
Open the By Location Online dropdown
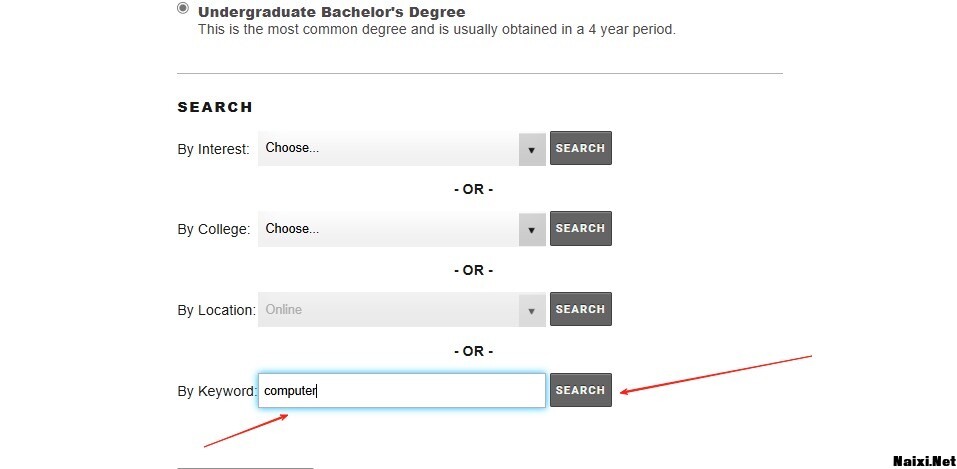tap(388, 310)
